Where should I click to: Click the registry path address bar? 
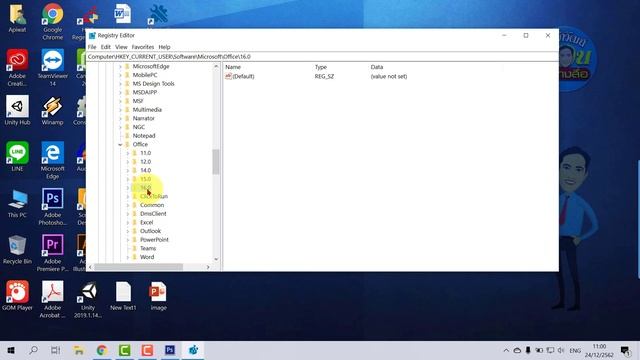pyautogui.click(x=322, y=57)
